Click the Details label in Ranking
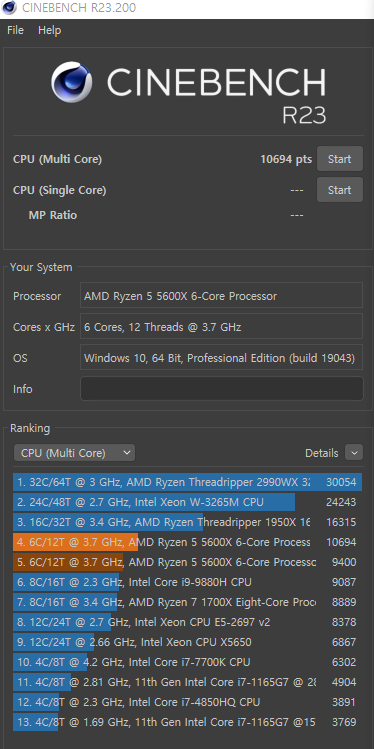Screen dimensions: 374x749 coord(321,453)
